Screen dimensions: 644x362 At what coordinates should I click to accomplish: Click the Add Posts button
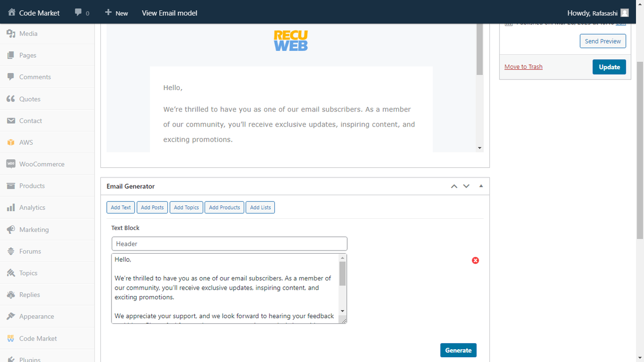152,208
